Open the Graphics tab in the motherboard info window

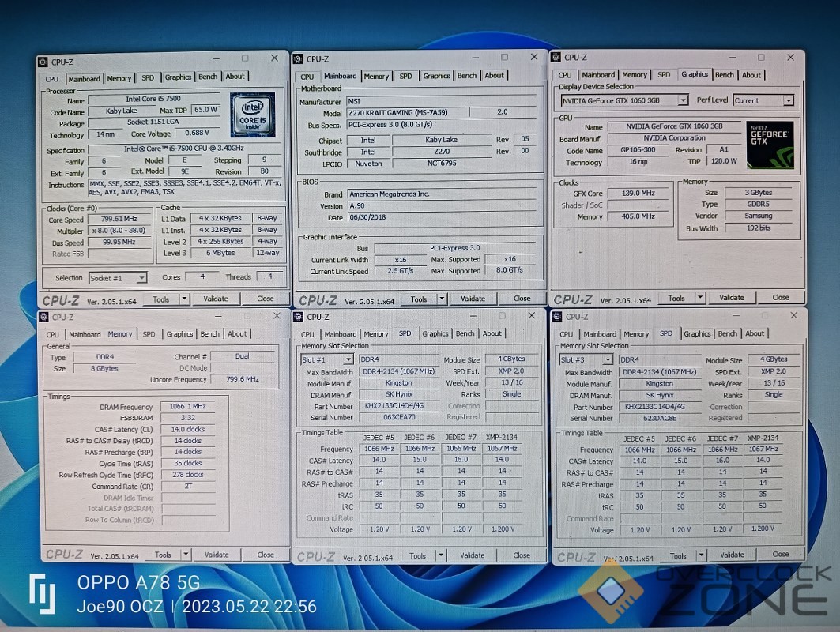pos(437,76)
